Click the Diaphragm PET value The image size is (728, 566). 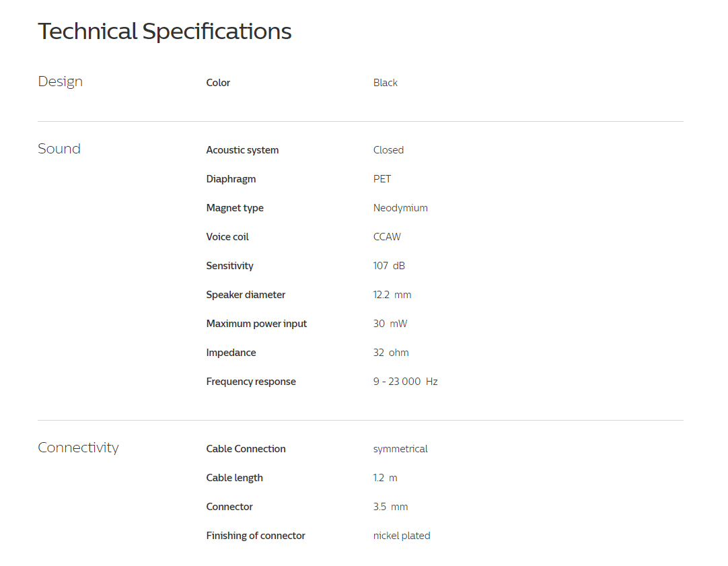click(382, 179)
